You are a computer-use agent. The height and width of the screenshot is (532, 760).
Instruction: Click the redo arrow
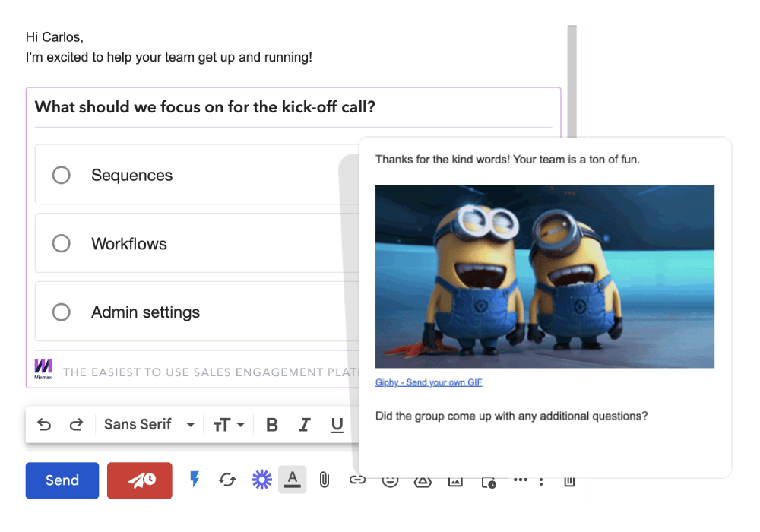pyautogui.click(x=76, y=424)
